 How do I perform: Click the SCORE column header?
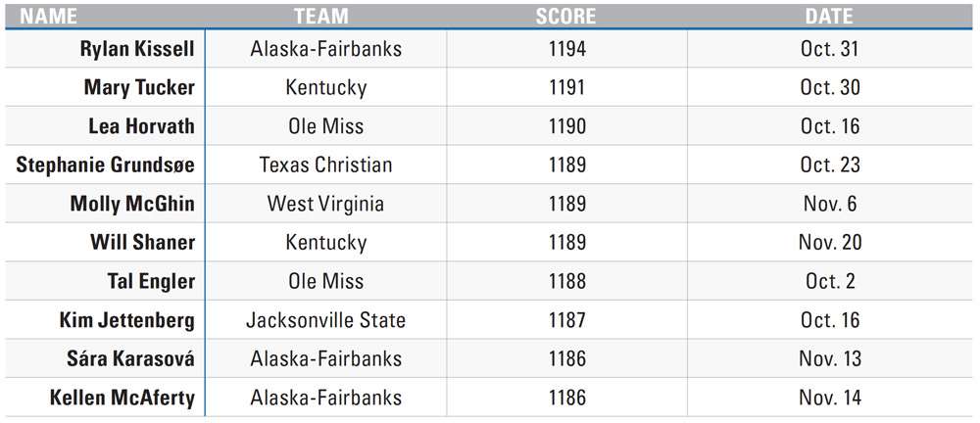565,17
